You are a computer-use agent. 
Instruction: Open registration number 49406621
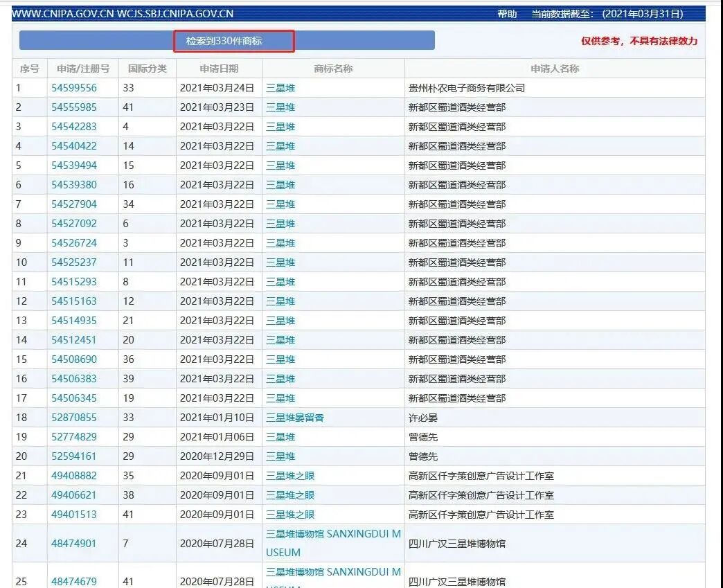pos(74,495)
